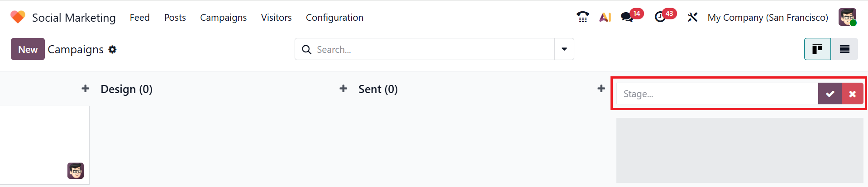Screen dimensions: 868x187
Task: Open the VoIP phone dialer icon
Action: point(582,17)
